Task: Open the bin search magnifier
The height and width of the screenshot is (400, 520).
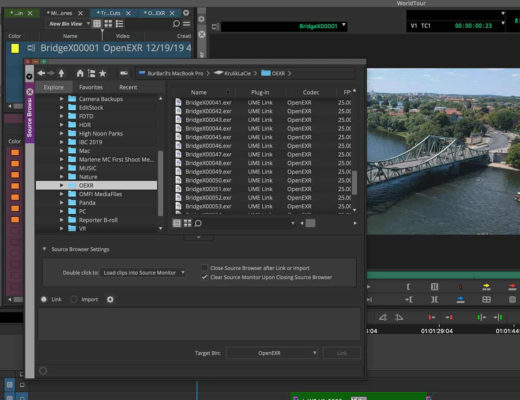Action: 176,24
